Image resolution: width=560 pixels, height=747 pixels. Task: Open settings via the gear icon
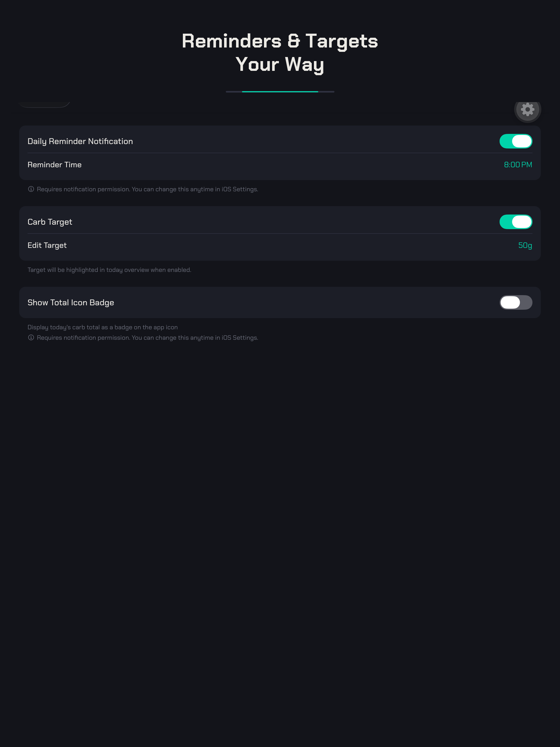point(528,110)
